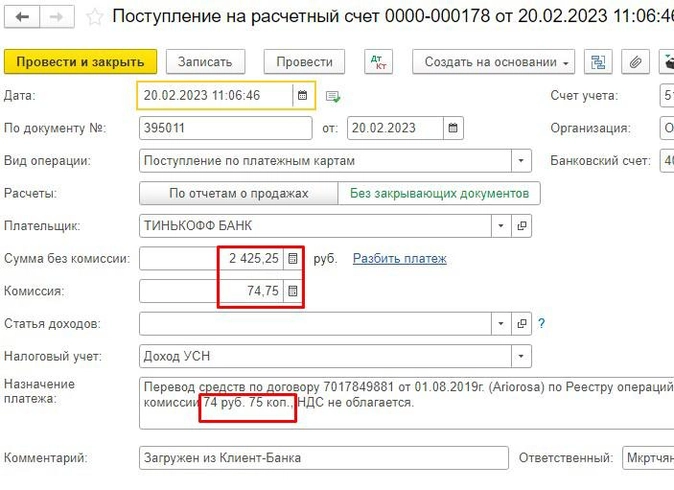Click the back navigation arrow
The height and width of the screenshot is (490, 674).
click(x=22, y=17)
